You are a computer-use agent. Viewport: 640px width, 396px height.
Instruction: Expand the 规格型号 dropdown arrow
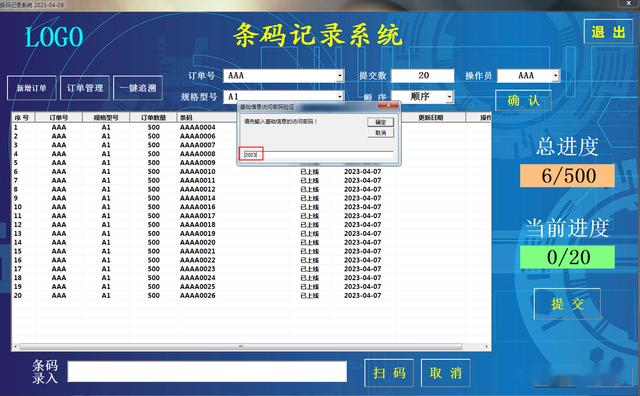[340, 97]
